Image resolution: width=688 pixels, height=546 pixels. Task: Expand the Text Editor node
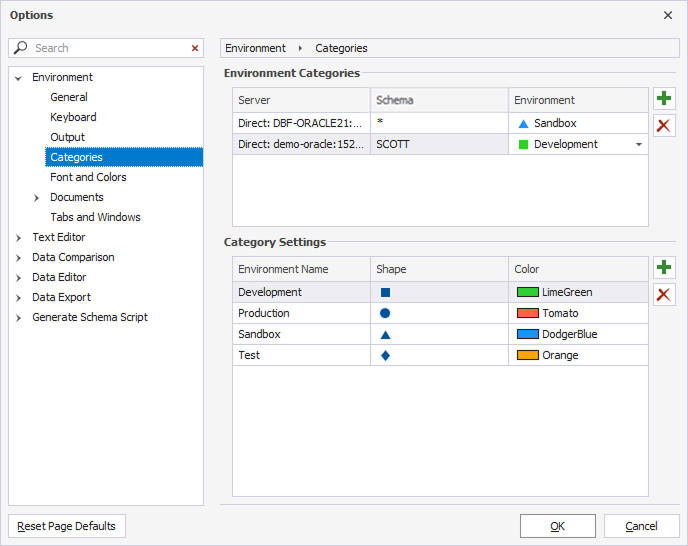click(18, 238)
